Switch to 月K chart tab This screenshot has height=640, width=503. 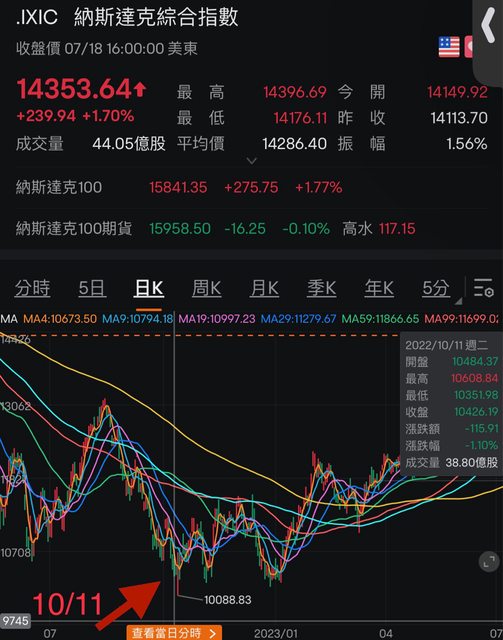[x=264, y=289]
